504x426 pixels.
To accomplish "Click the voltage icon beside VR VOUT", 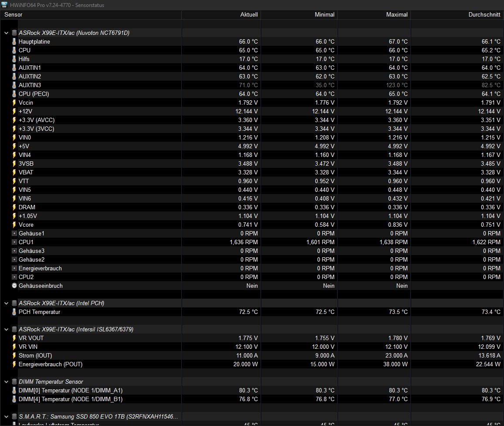I will (14, 338).
